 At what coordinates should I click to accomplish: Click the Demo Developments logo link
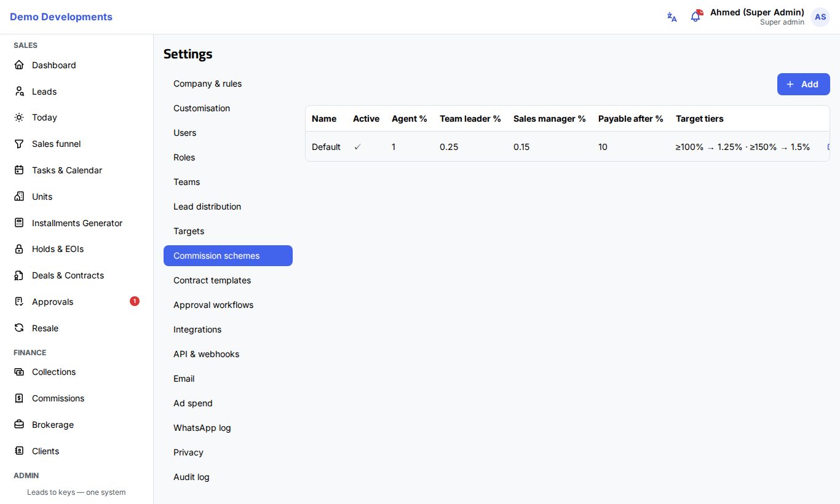coord(61,17)
